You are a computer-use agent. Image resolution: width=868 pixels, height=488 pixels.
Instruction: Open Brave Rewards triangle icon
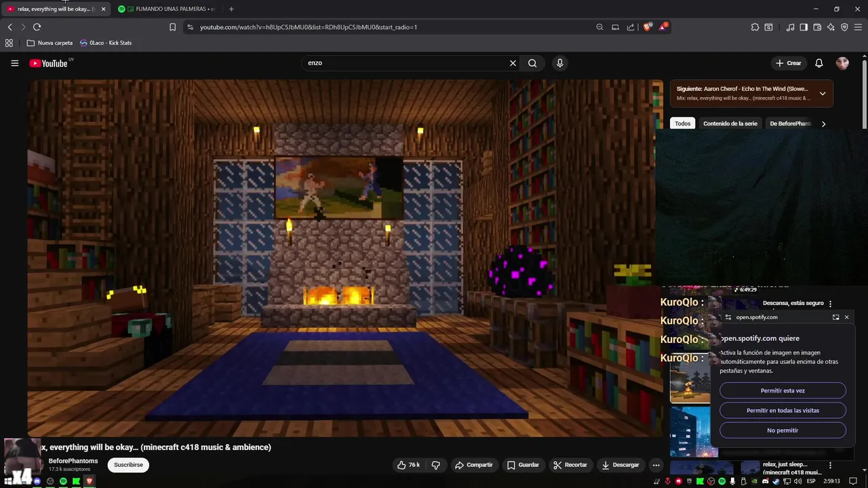pos(663,27)
